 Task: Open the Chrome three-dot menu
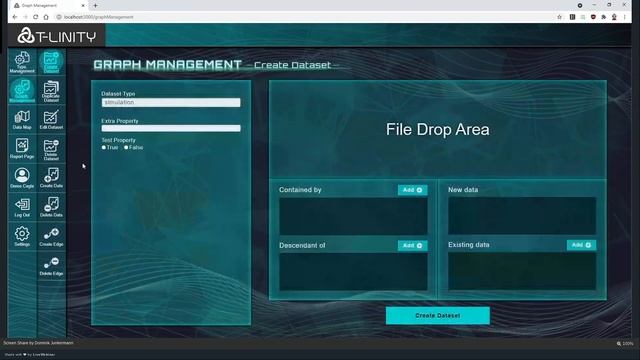pos(624,17)
